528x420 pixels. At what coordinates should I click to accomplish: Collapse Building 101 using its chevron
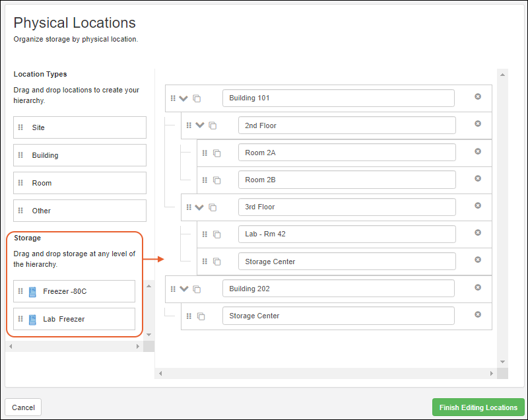tap(184, 97)
